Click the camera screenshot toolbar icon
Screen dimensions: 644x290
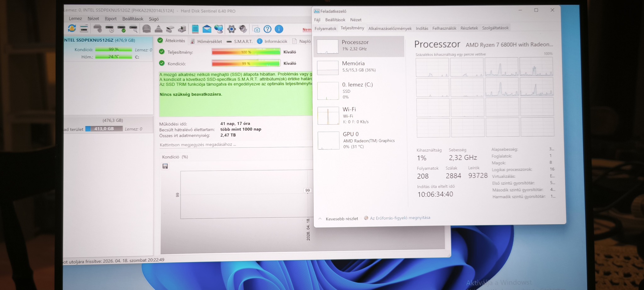tap(257, 29)
